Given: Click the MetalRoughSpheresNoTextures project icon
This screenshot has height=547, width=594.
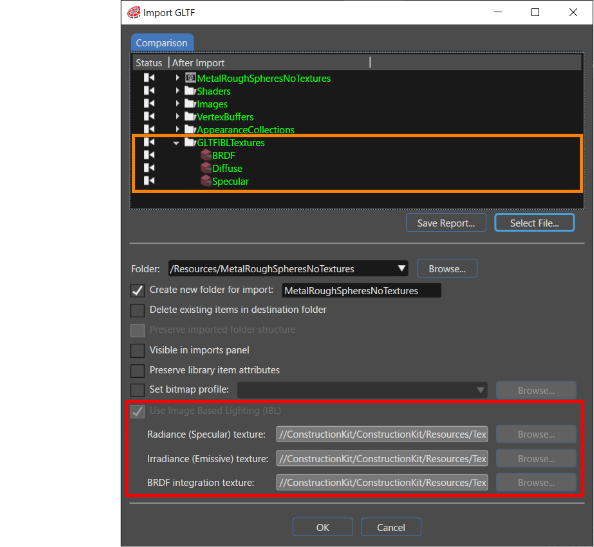Looking at the screenshot, I should [x=190, y=78].
